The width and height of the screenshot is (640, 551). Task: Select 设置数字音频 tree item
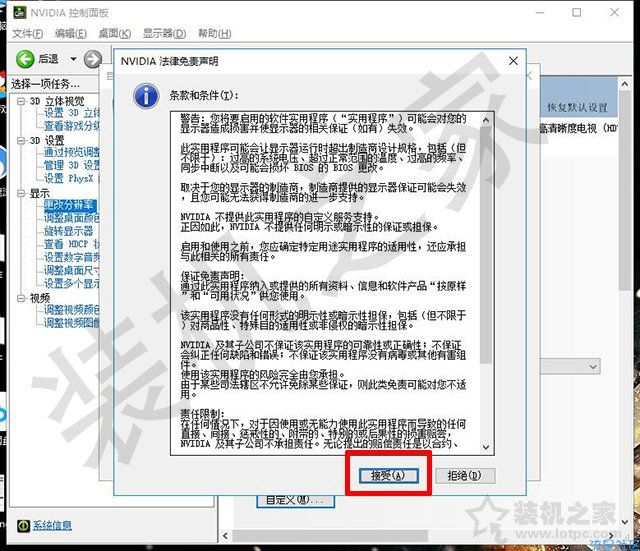71,257
